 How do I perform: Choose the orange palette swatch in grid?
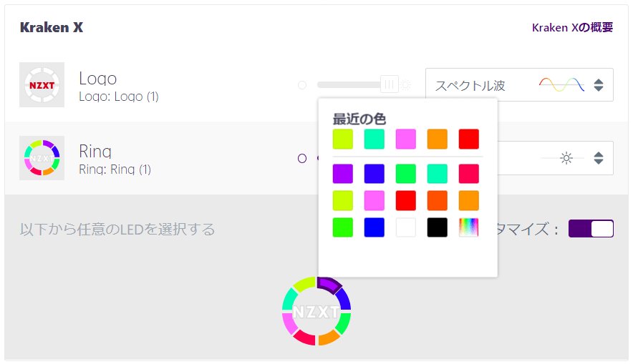click(x=469, y=201)
